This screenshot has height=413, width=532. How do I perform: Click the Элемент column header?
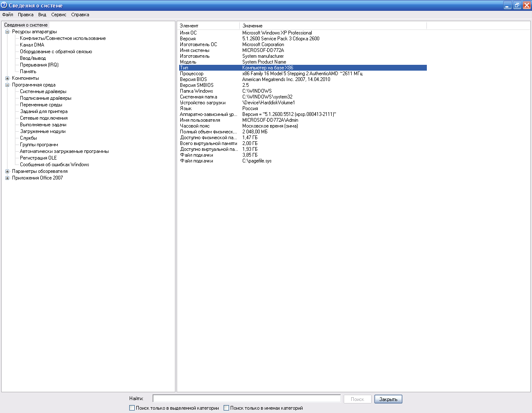click(208, 26)
